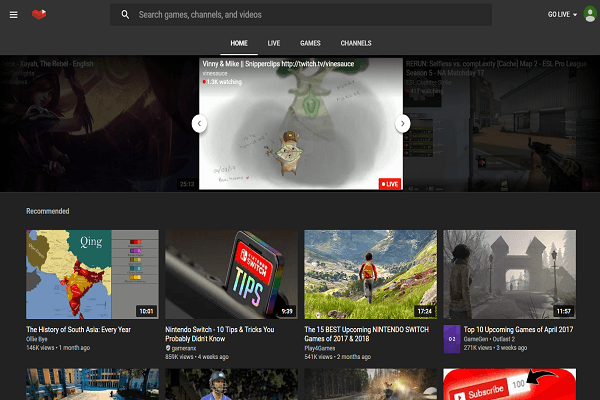Open the 15 BEST Upcoming Switch games thumbnail
This screenshot has width=600, height=400.
point(370,274)
